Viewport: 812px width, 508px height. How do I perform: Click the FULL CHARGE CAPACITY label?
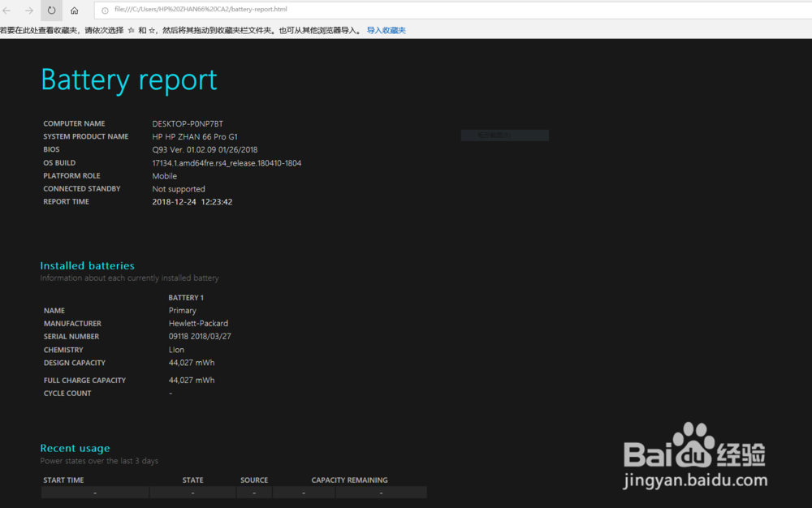85,381
